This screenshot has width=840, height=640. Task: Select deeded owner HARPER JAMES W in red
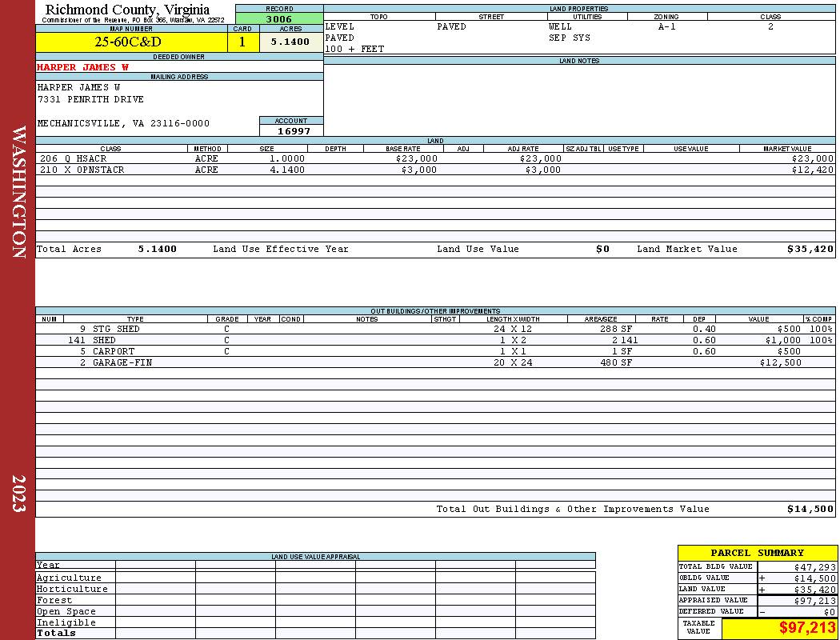point(82,67)
